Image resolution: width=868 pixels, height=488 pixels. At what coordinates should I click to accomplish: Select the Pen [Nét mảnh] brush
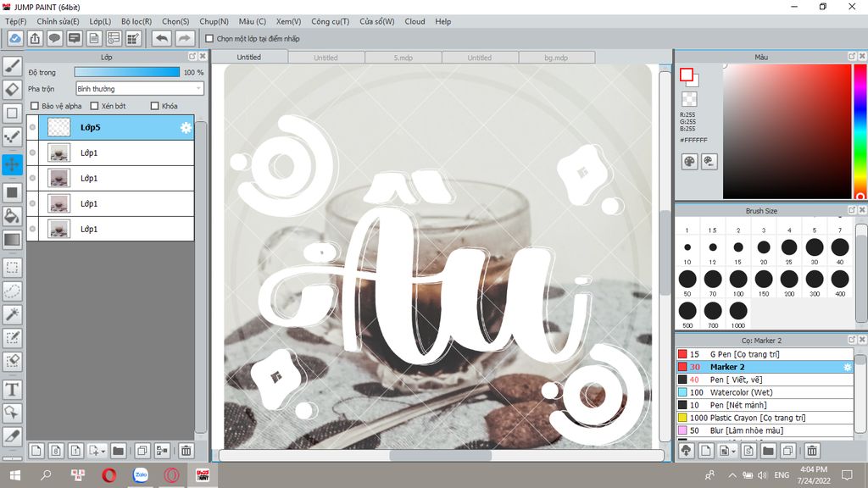pos(765,405)
